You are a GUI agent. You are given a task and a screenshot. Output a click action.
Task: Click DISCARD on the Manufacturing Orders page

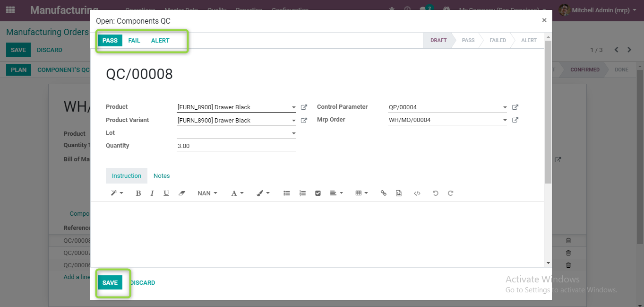click(50, 50)
